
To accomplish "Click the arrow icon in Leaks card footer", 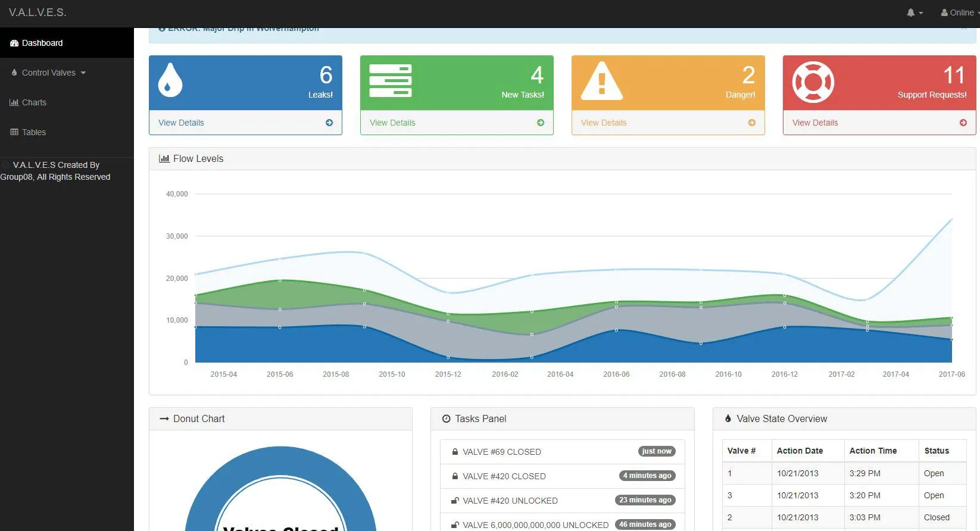I will tap(329, 123).
